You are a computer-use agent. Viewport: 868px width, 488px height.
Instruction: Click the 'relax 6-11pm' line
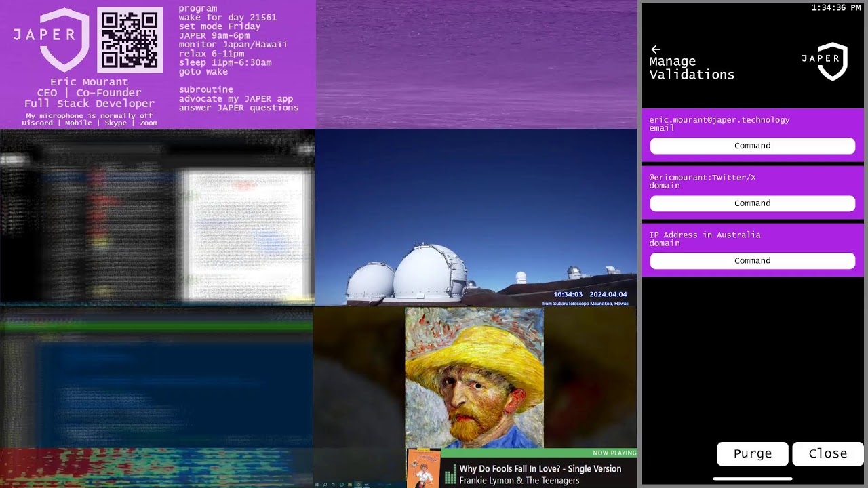pos(212,54)
